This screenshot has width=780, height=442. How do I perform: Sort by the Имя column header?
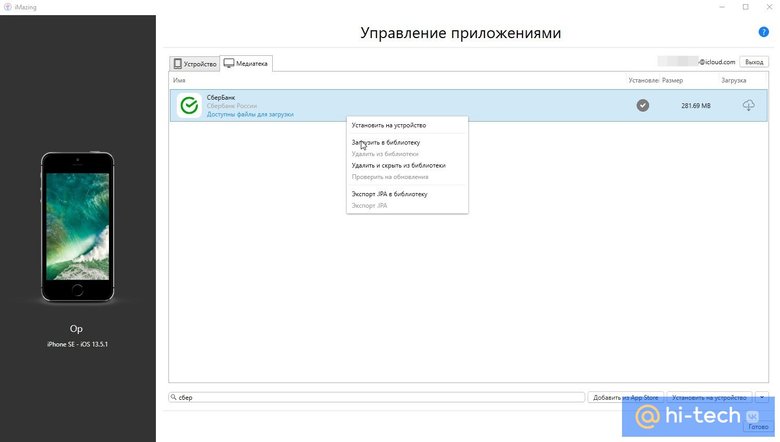pos(179,80)
